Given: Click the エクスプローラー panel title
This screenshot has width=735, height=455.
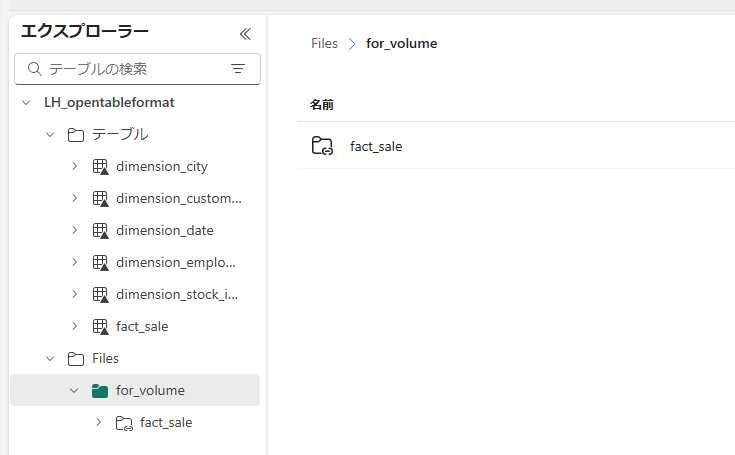Looking at the screenshot, I should [85, 31].
